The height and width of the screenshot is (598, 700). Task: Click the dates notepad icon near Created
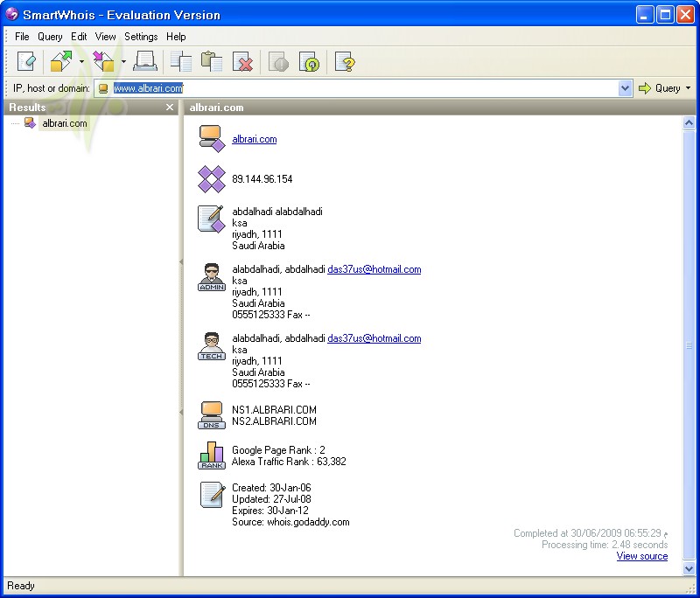[x=213, y=495]
